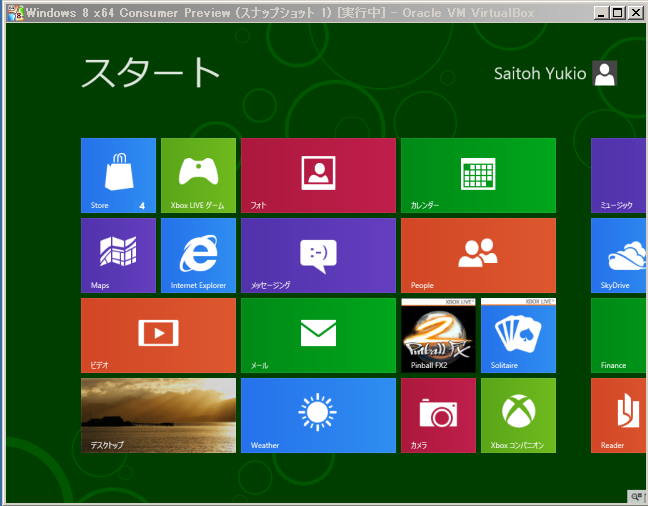Open the Finance tile
The width and height of the screenshot is (648, 506).
618,335
